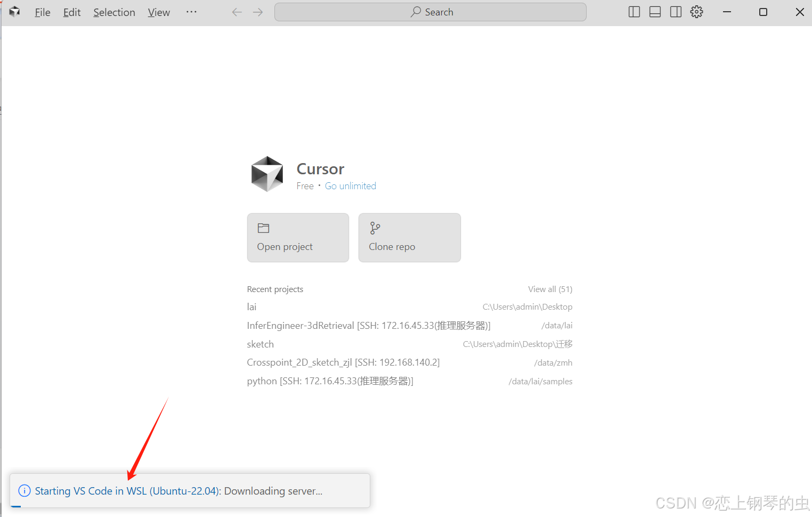Click the info icon in the WSL notification

[24, 490]
